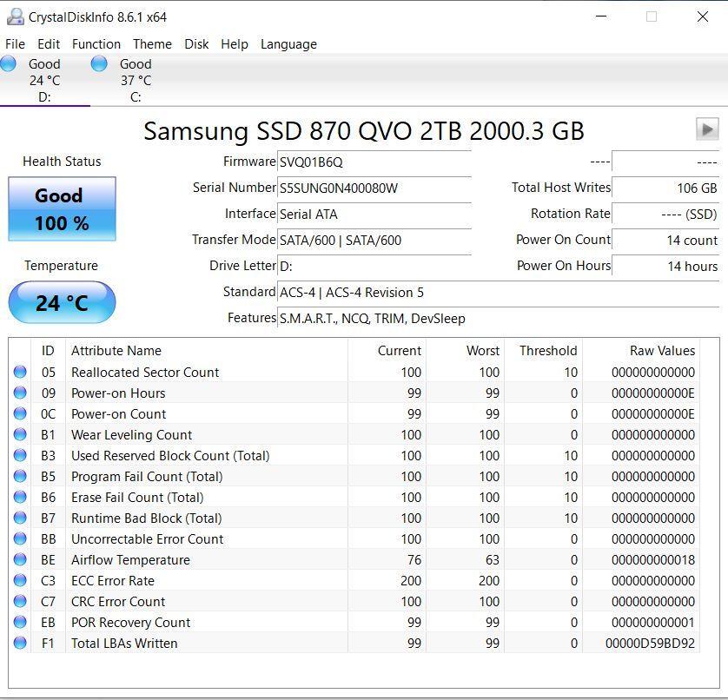Click the status dot for Airflow Temperature
This screenshot has height=700, width=728.
click(x=20, y=559)
